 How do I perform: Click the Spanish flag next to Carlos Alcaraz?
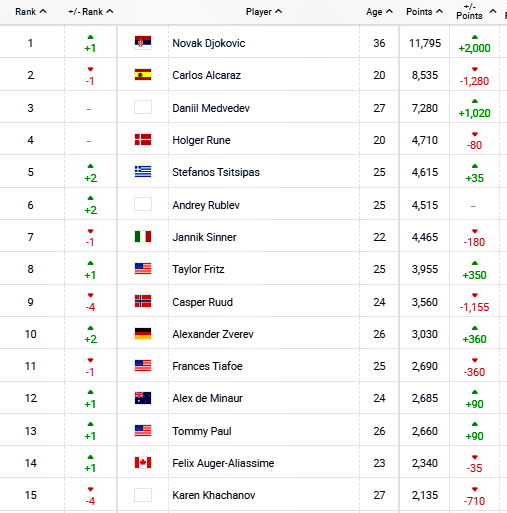tap(143, 75)
